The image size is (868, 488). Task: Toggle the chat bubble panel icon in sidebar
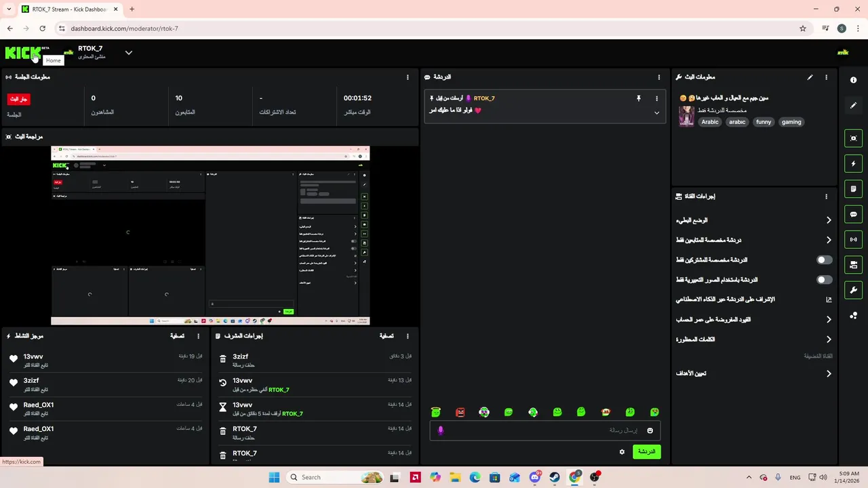pos(853,214)
